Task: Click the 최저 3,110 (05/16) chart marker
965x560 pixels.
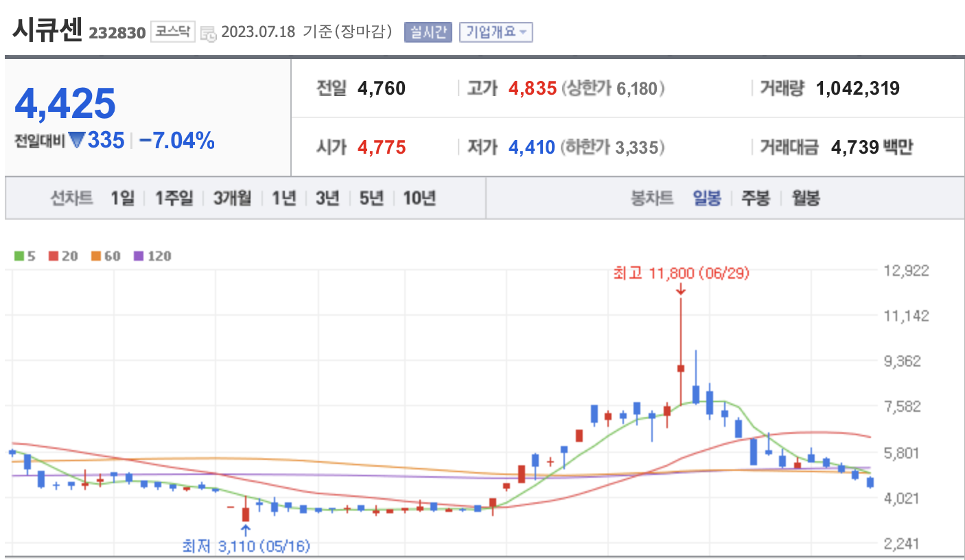Action: 246,546
